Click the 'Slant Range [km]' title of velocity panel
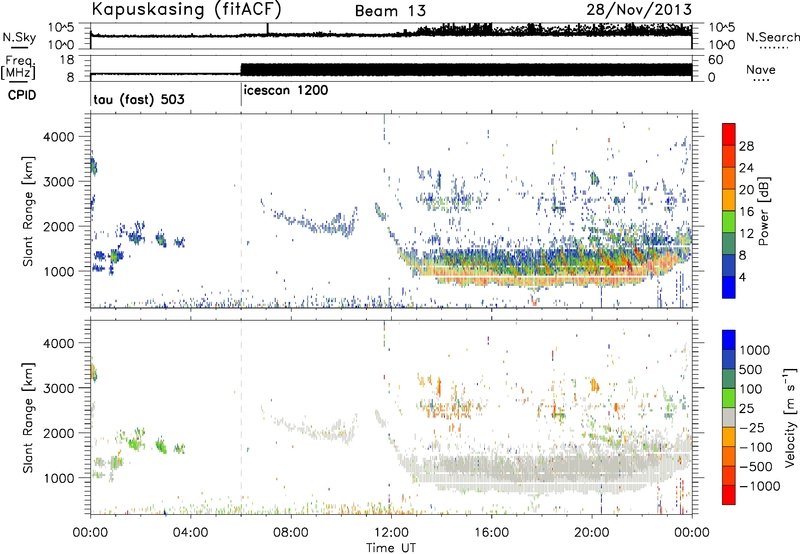The image size is (800, 554). (28, 417)
